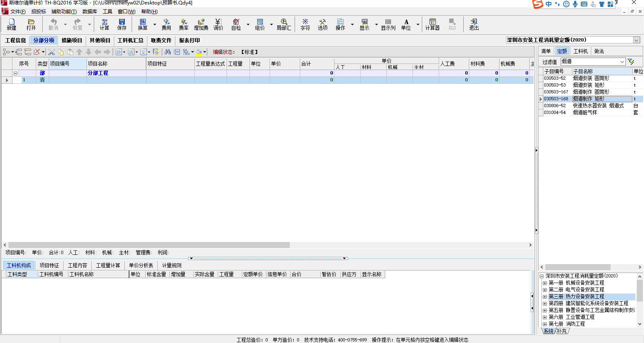Click the 项目名称 column header
644x343 pixels.
point(116,64)
